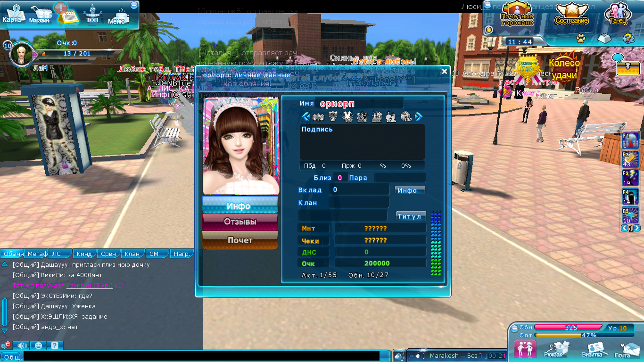The width and height of the screenshot is (644, 362).
Task: Click the F2 skill slot with 43
Action: pyautogui.click(x=631, y=159)
